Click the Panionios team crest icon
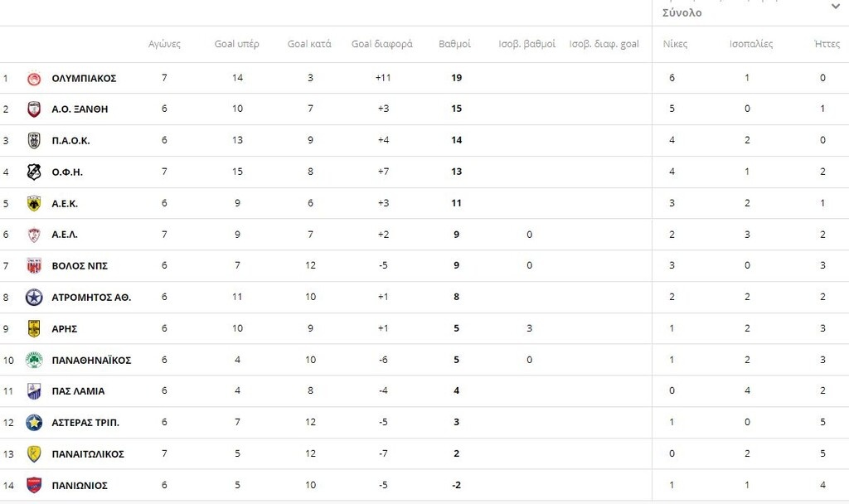The height and width of the screenshot is (504, 849). (34, 486)
